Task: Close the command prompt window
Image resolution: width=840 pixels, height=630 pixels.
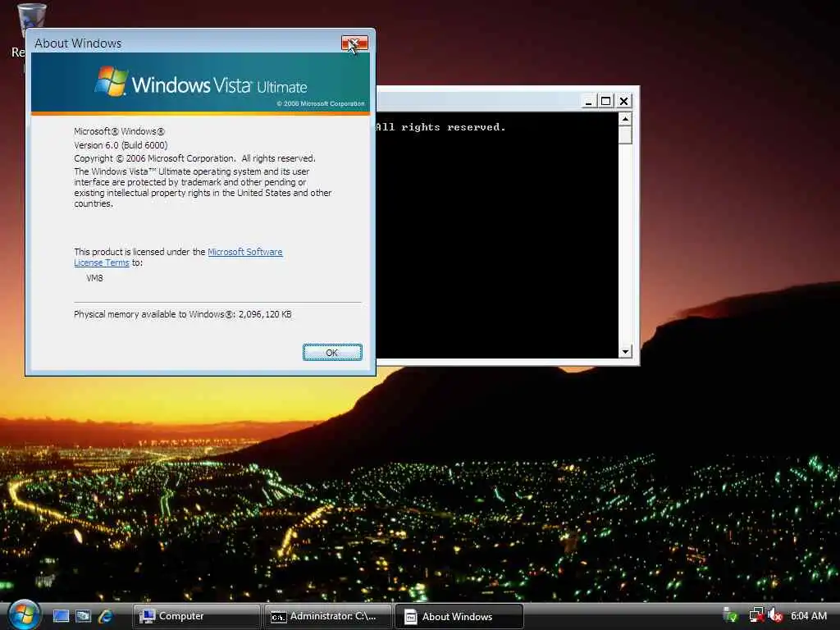Action: [x=623, y=101]
